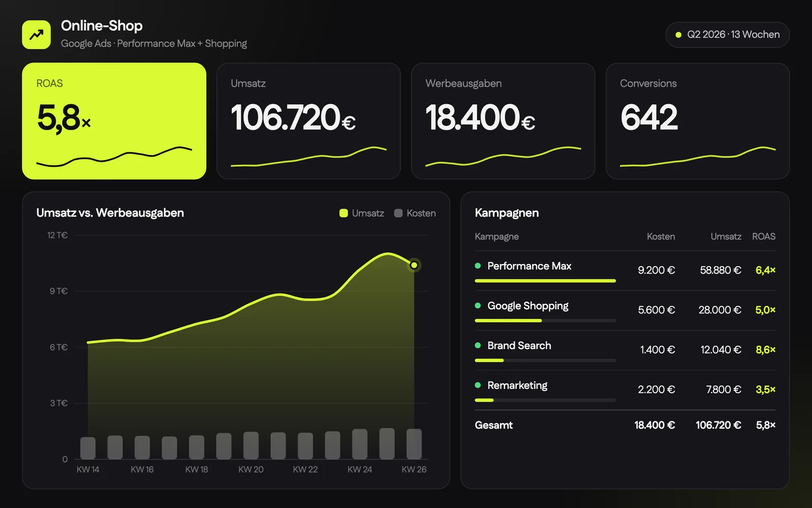The height and width of the screenshot is (508, 812).
Task: Click the Google Ads · Performance Max + Shopping subtitle
Action: [x=154, y=44]
